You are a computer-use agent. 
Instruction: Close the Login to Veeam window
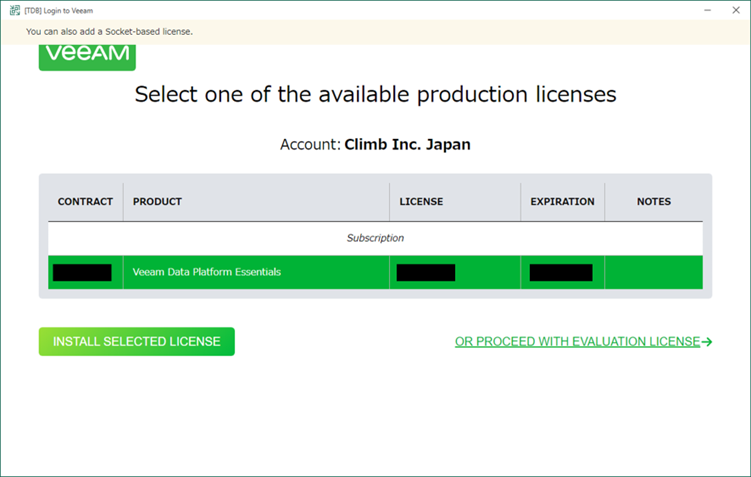point(734,10)
